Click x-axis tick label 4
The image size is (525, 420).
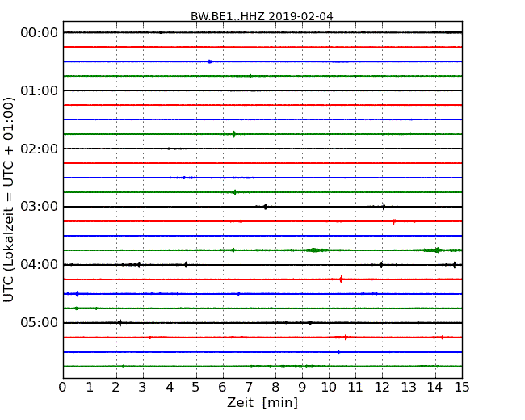point(170,388)
